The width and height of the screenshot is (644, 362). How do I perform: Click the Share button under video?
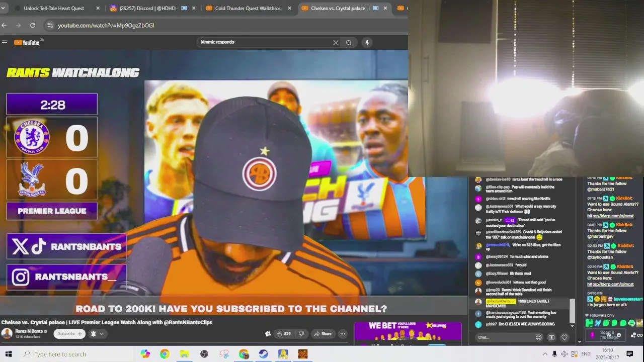323,334
